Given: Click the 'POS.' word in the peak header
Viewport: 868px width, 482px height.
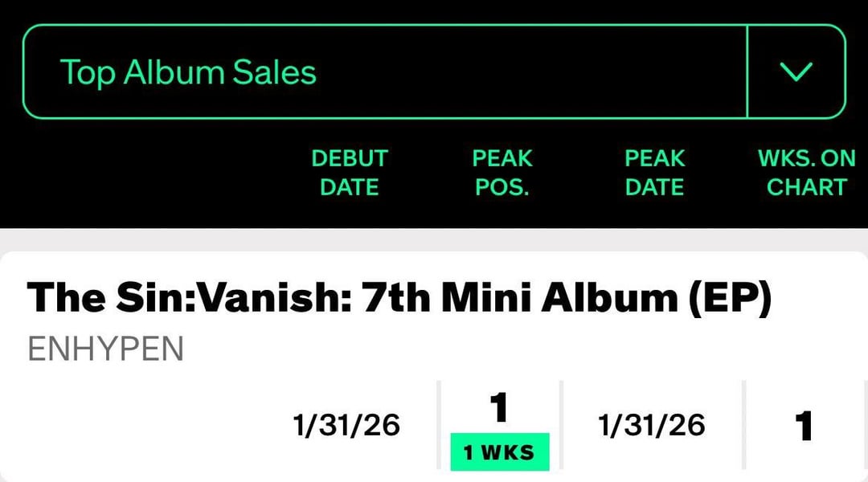Looking at the screenshot, I should 502,187.
